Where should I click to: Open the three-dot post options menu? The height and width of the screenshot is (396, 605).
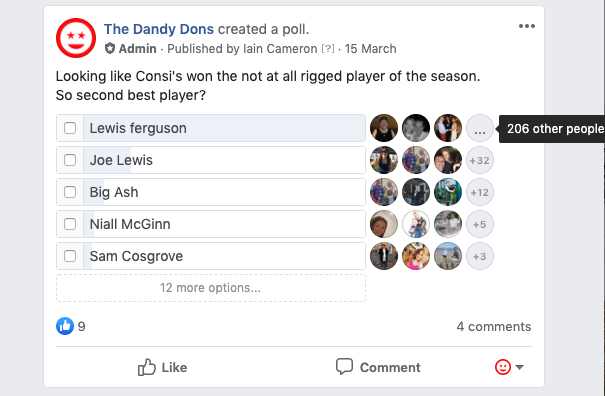tap(527, 26)
